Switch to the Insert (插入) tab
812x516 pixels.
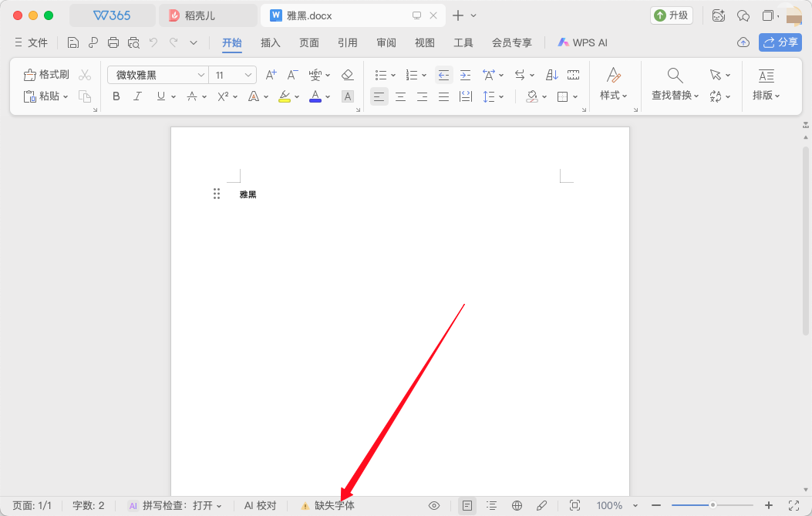pos(271,43)
